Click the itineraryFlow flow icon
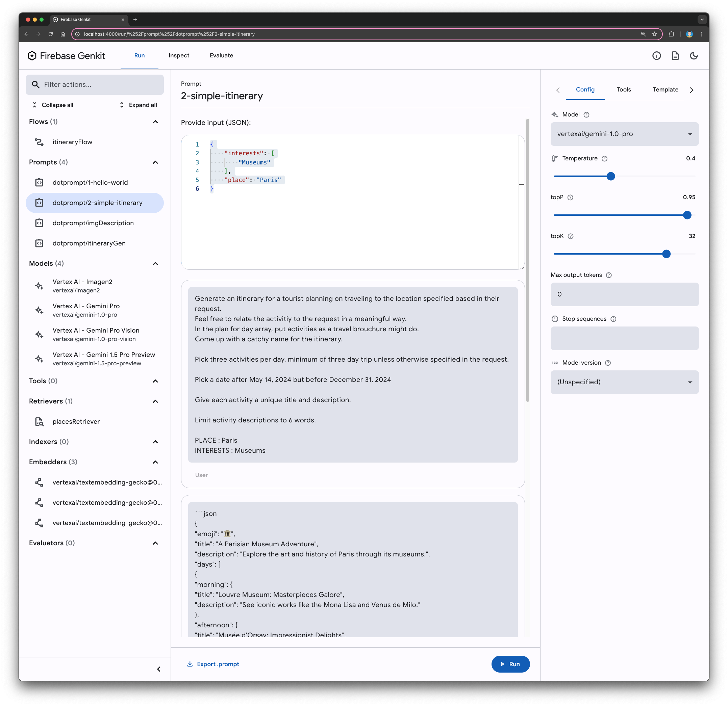 (x=40, y=141)
